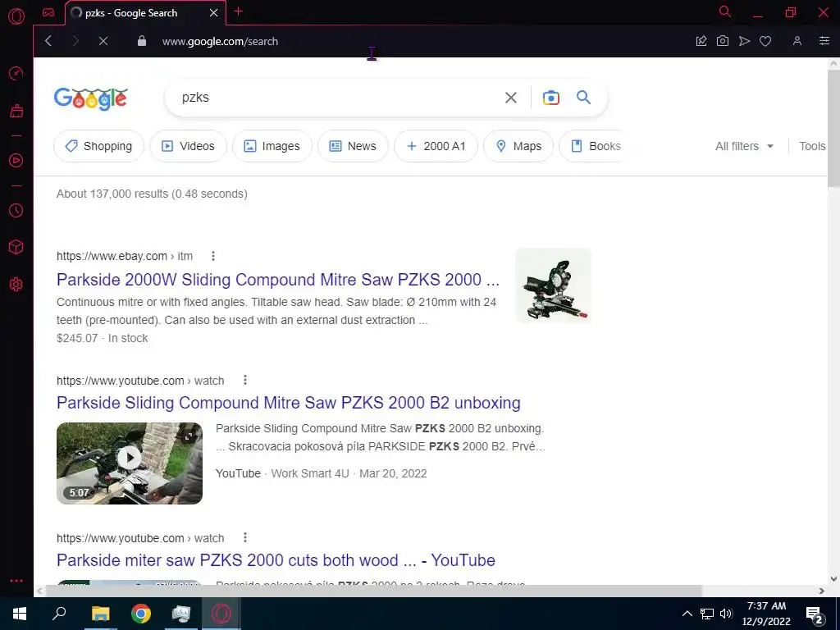Click the Google holiday logo

tap(91, 98)
